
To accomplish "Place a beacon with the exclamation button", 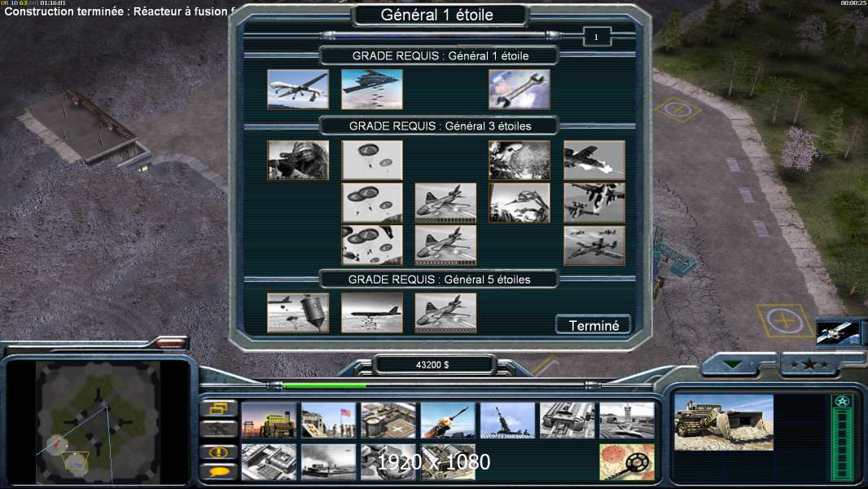I will (x=219, y=452).
